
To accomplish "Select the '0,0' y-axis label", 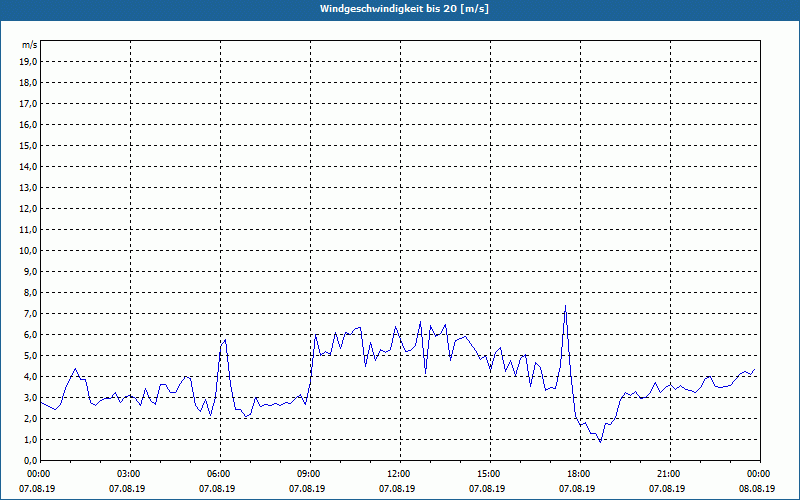I will (x=30, y=460).
